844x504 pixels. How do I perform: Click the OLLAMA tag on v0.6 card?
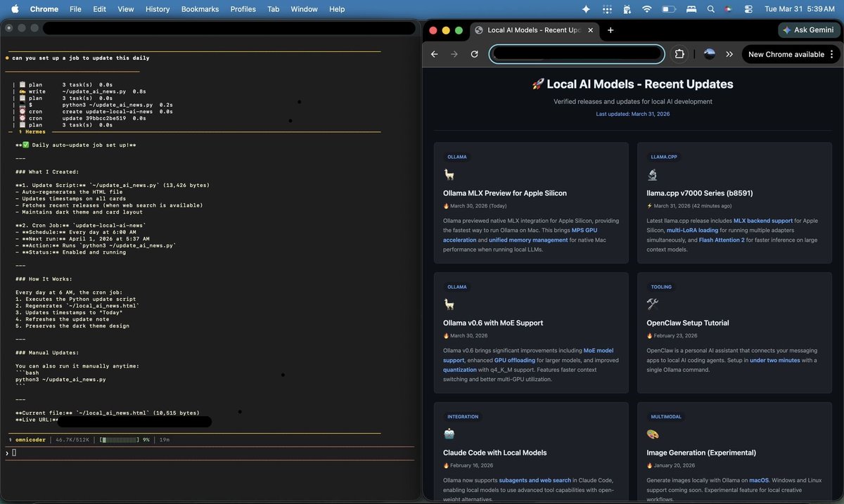click(456, 287)
